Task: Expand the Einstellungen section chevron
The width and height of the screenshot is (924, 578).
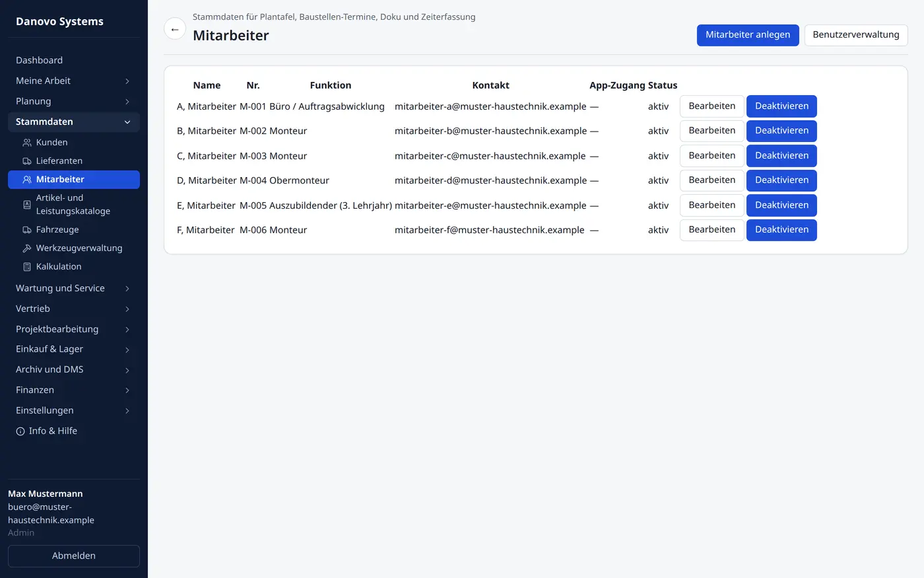Action: 127,411
